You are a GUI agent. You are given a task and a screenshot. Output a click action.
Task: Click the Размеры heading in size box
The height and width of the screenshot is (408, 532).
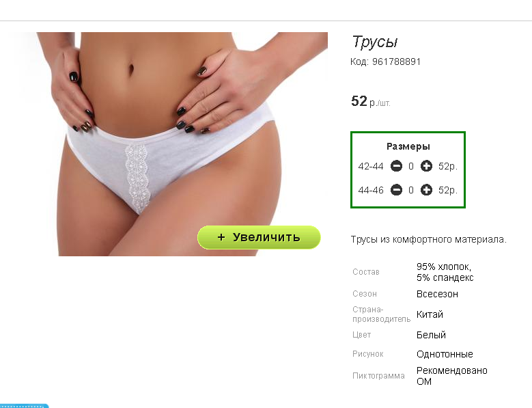point(408,146)
